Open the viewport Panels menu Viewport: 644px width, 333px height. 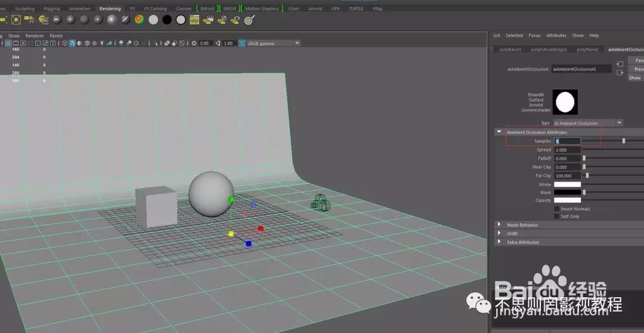click(56, 35)
